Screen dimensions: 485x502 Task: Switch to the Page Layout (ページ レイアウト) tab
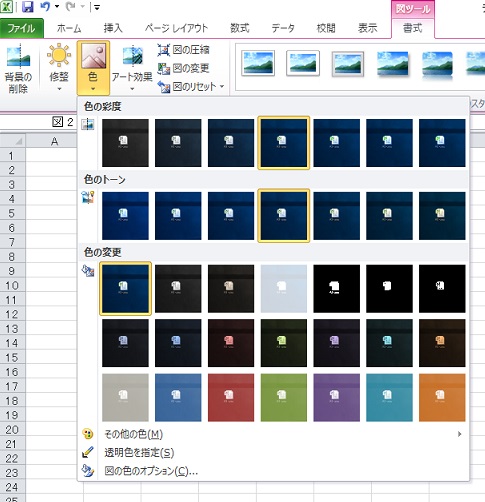(176, 28)
